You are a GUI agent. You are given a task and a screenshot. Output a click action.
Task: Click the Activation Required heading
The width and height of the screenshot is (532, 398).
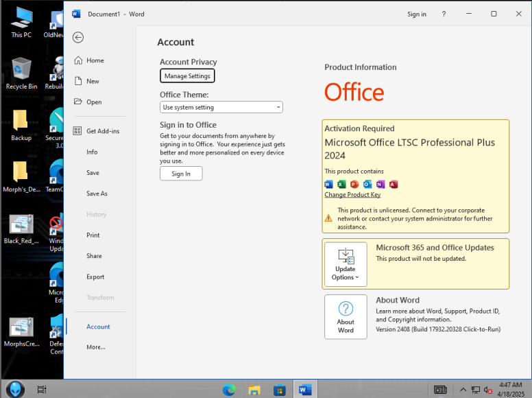click(359, 128)
